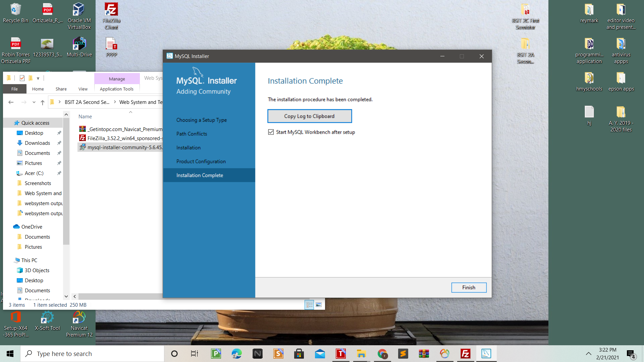Open the File menu in Explorer
The height and width of the screenshot is (362, 644).
point(14,89)
